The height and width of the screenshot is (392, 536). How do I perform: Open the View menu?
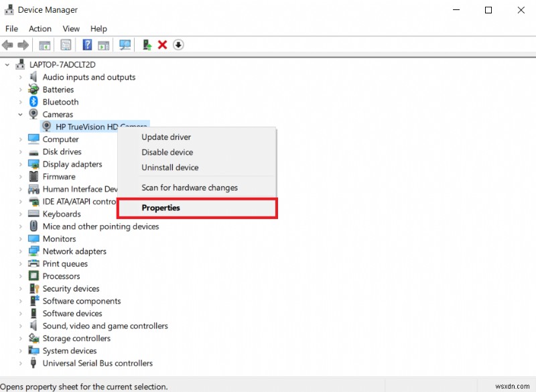(71, 29)
